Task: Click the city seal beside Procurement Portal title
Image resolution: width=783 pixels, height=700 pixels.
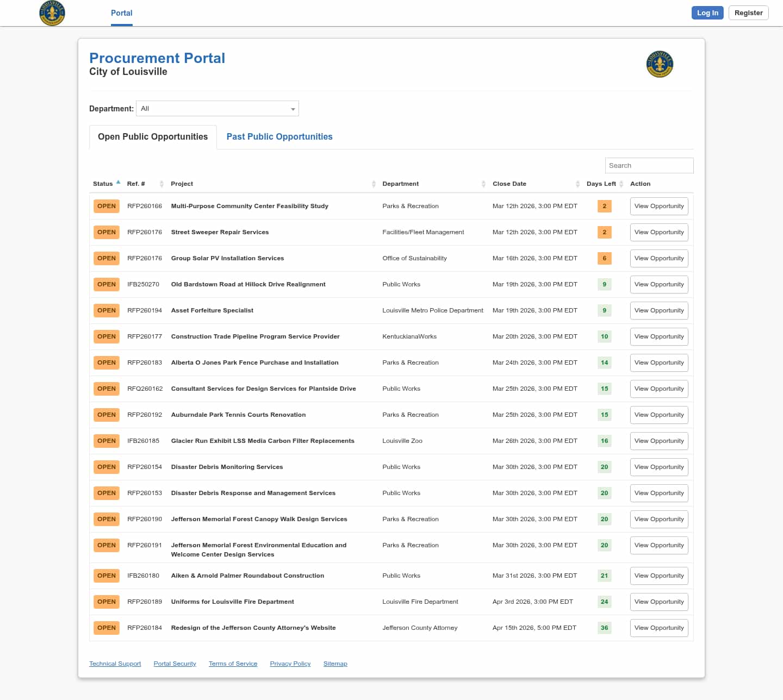Action: [660, 64]
